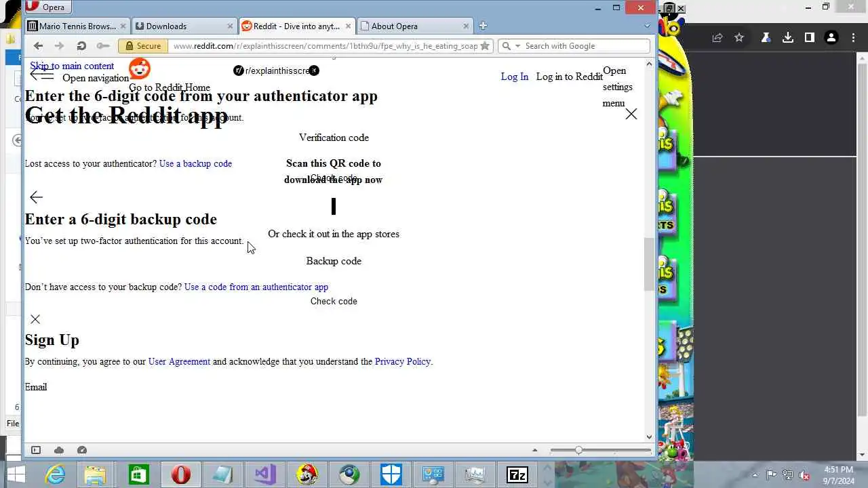Click the taskbar clock showing 4:51 PM
The height and width of the screenshot is (488, 868).
839,474
